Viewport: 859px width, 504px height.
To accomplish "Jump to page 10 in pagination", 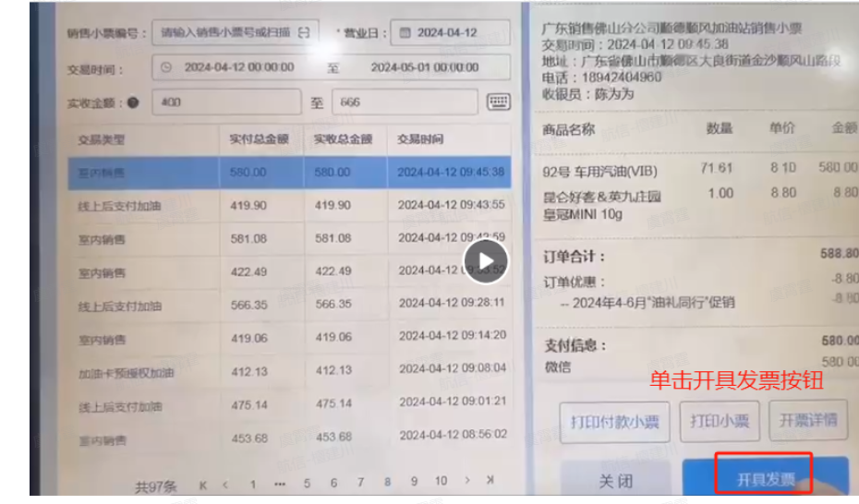I will [441, 481].
